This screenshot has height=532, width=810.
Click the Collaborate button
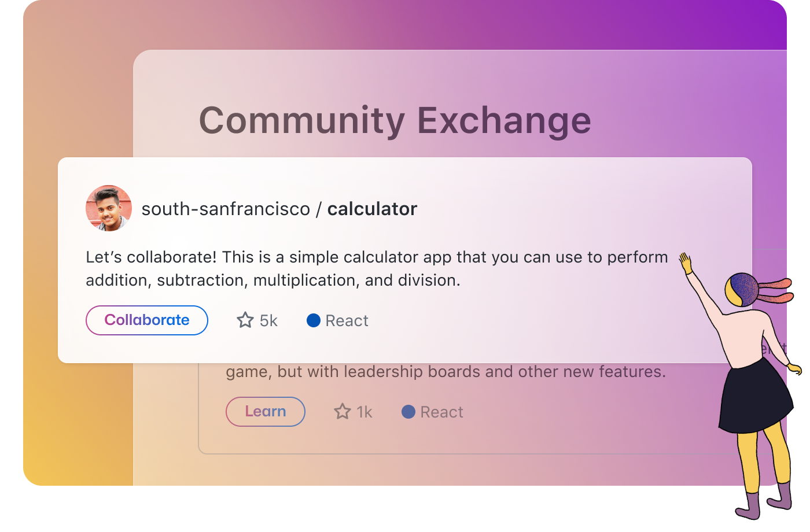(x=146, y=320)
